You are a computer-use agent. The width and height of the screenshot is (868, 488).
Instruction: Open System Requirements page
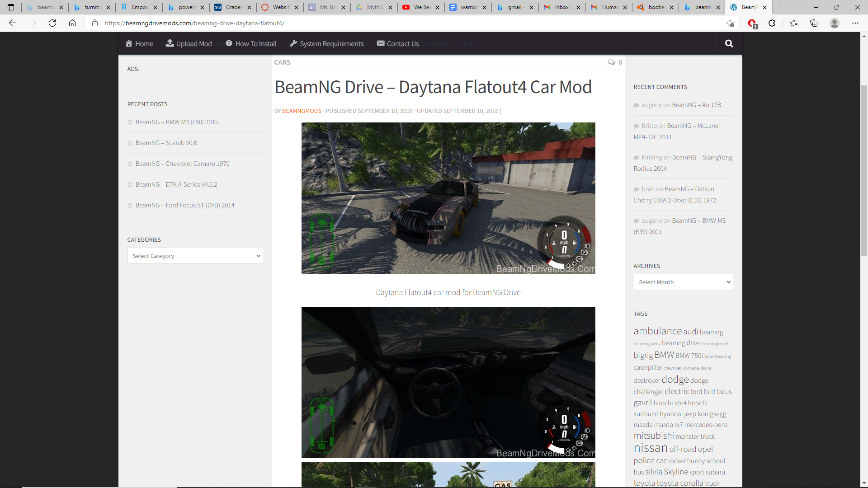(326, 43)
